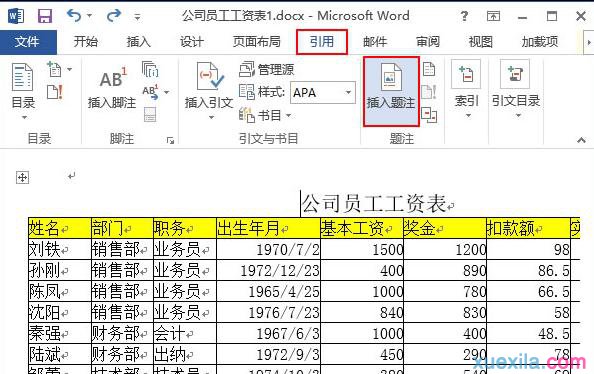Click the Update Table of Figures icon
The image size is (594, 374).
pyautogui.click(x=429, y=92)
